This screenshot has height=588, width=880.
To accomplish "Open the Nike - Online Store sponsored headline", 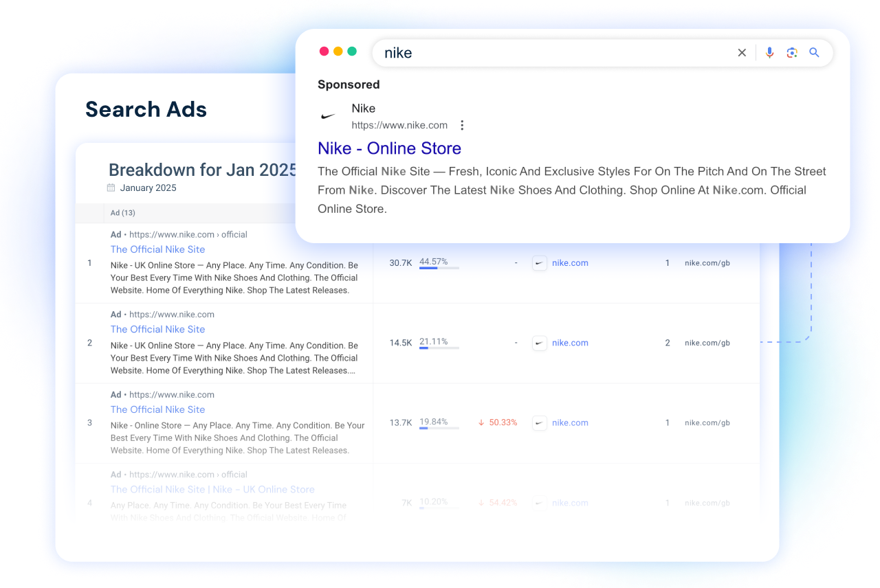I will click(x=389, y=148).
